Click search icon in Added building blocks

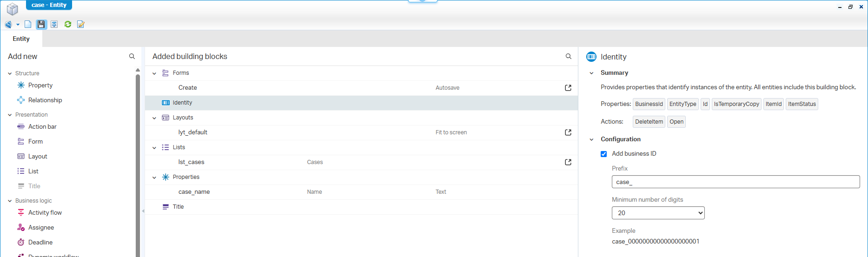click(568, 56)
